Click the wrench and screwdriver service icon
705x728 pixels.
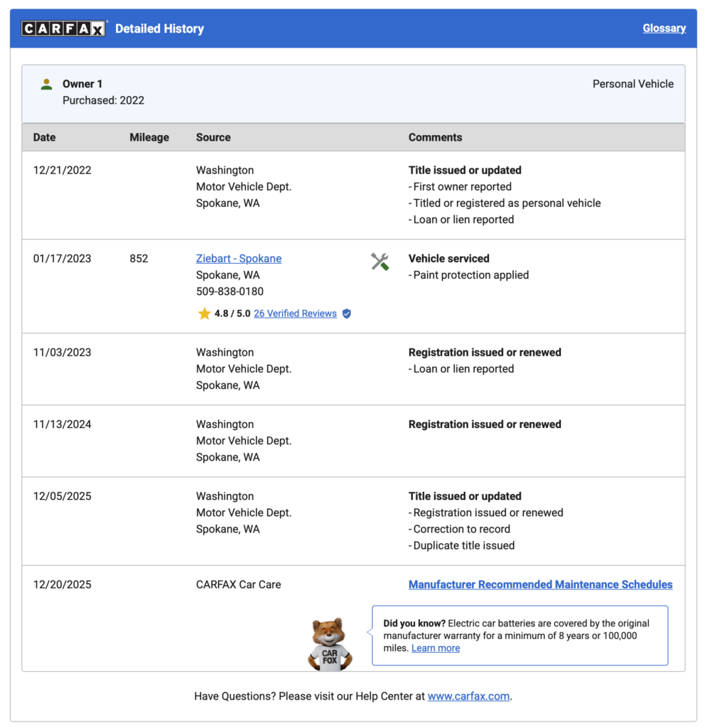380,262
